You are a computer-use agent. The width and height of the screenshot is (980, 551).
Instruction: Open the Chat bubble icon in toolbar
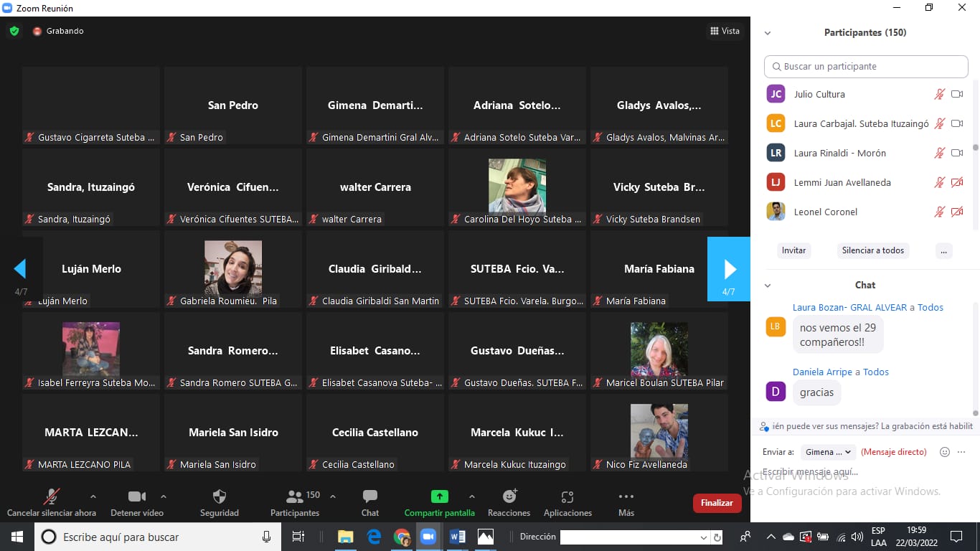click(x=370, y=496)
